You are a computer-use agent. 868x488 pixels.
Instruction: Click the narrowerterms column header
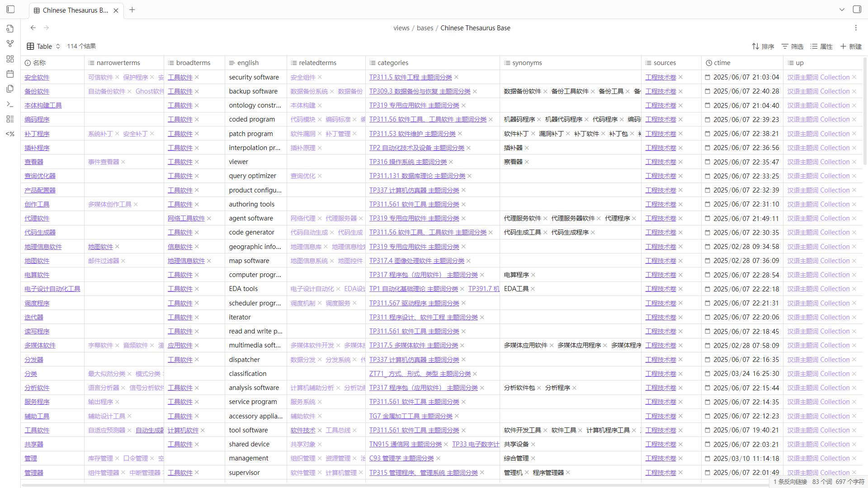coord(124,63)
